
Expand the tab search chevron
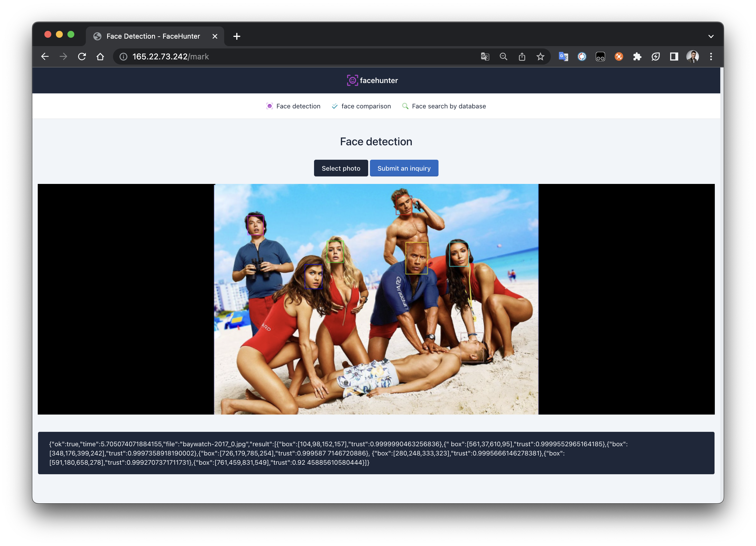pyautogui.click(x=711, y=36)
